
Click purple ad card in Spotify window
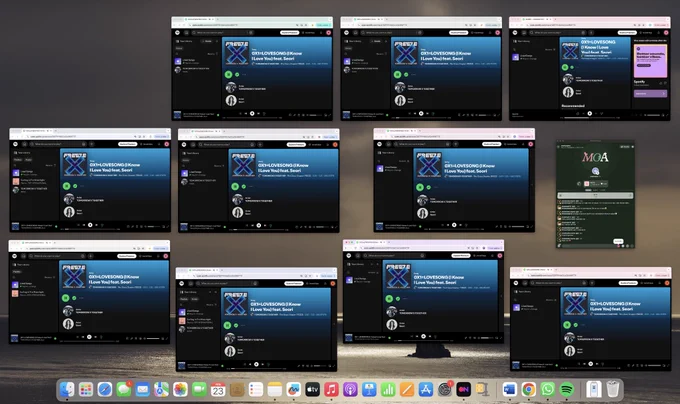(650, 61)
